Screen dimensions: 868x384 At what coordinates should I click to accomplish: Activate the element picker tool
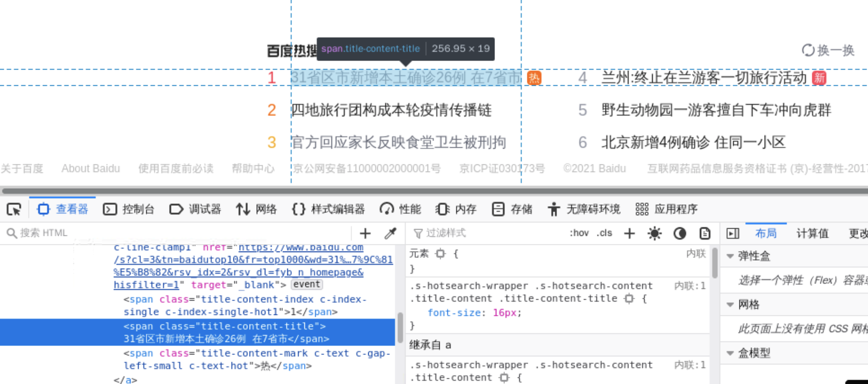14,209
